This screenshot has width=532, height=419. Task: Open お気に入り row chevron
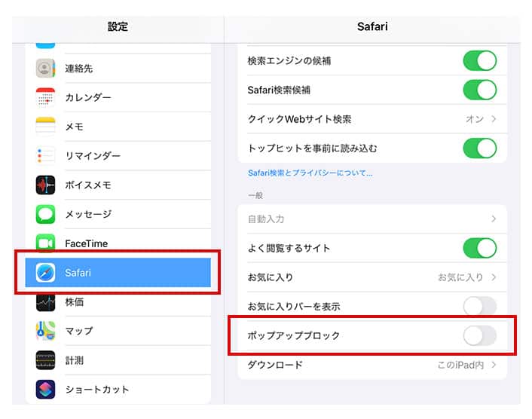(x=494, y=277)
